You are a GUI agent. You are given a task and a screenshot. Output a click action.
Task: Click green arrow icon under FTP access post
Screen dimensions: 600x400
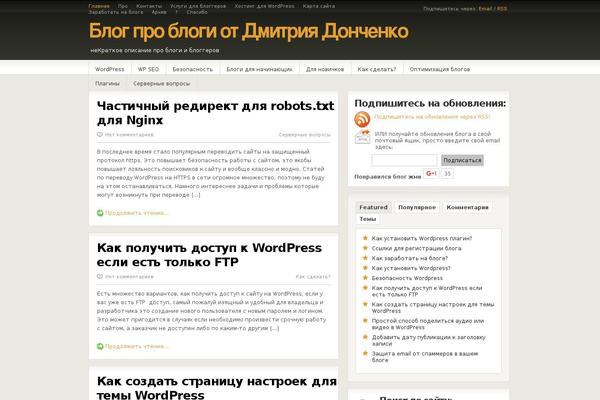(100, 346)
